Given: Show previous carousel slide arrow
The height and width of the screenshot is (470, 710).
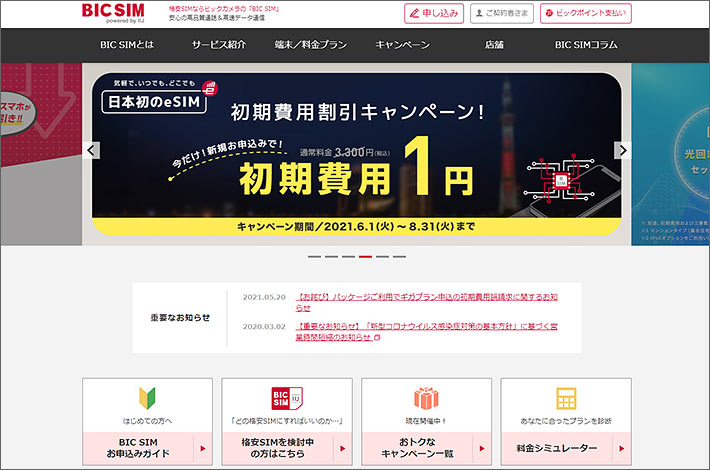Looking at the screenshot, I should coord(92,151).
